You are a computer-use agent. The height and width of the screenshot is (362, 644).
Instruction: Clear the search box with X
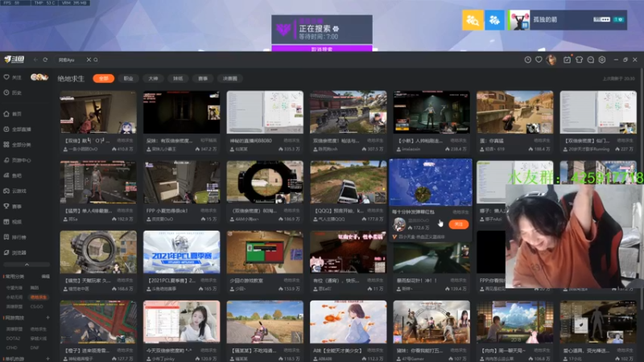[x=89, y=60]
